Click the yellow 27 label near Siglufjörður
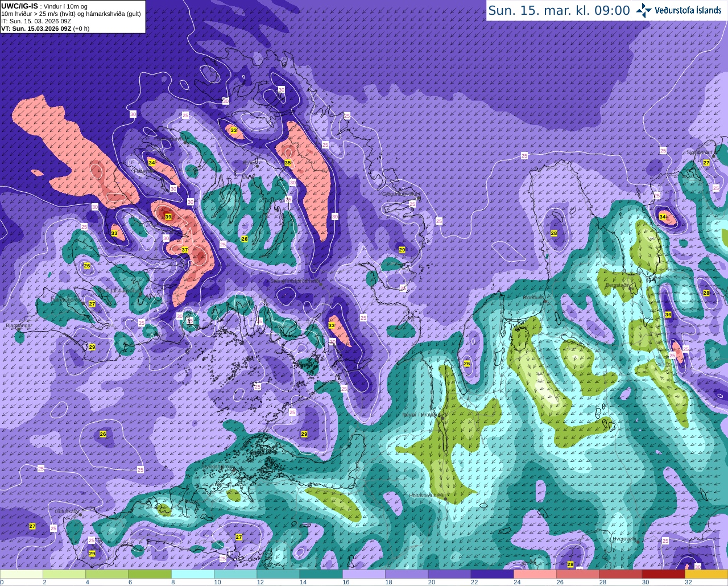Screen dimensions: 728x586 (x=706, y=163)
